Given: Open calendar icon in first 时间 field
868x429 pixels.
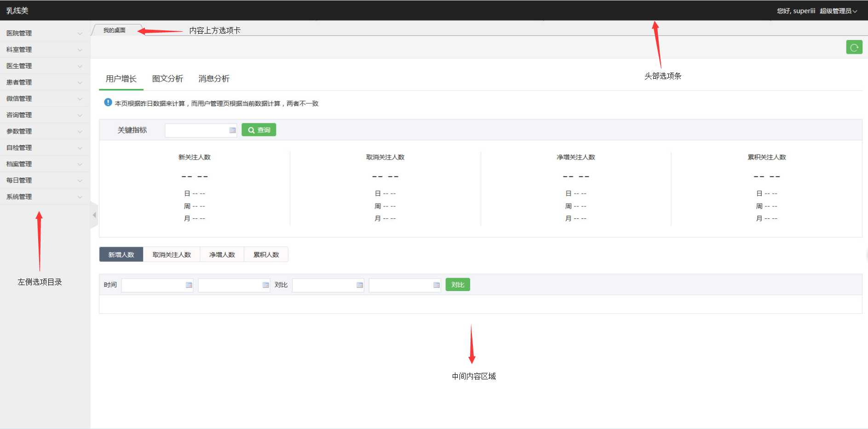Looking at the screenshot, I should pyautogui.click(x=189, y=285).
